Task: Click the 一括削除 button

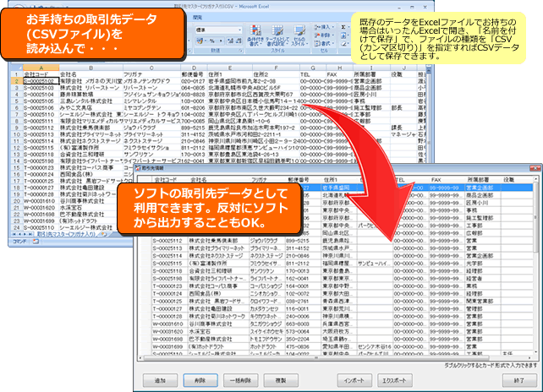Action: pos(241,380)
